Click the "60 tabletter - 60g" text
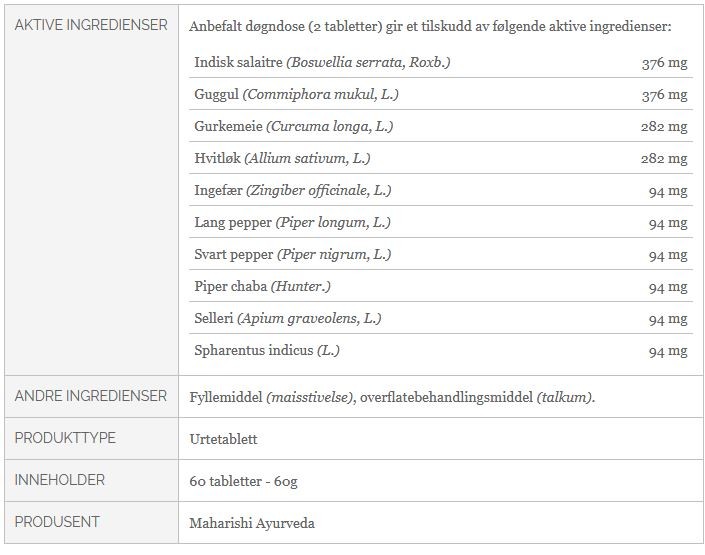705x555 pixels. point(243,481)
